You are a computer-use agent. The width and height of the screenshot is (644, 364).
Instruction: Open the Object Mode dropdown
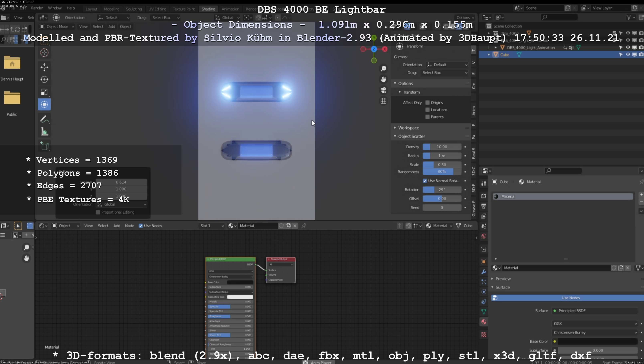point(57,26)
